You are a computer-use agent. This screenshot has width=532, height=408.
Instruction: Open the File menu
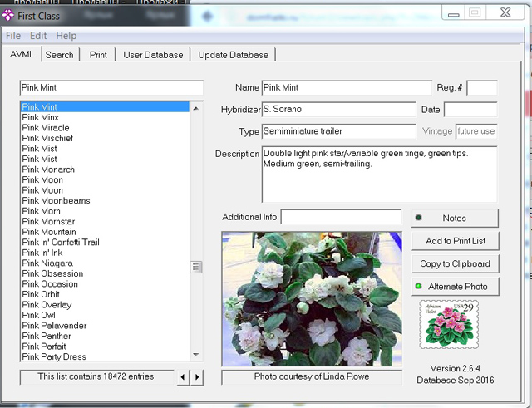click(x=13, y=36)
